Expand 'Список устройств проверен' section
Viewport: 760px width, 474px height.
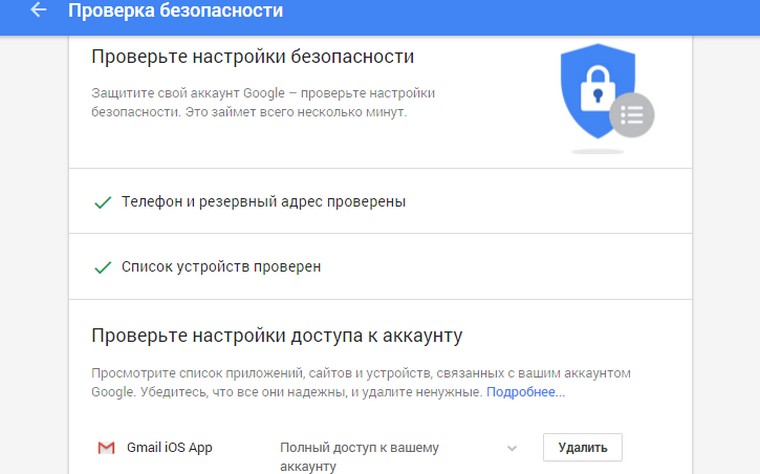tap(221, 267)
